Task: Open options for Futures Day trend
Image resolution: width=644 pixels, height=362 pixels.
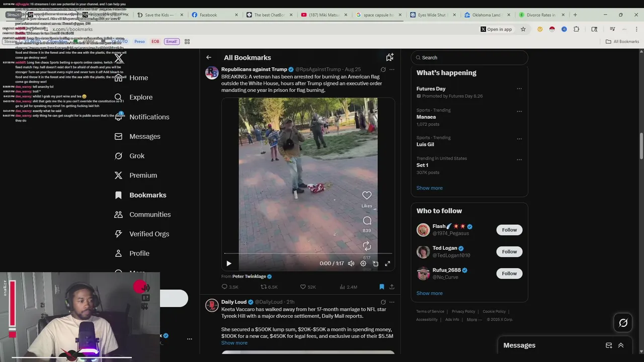Action: (x=519, y=89)
